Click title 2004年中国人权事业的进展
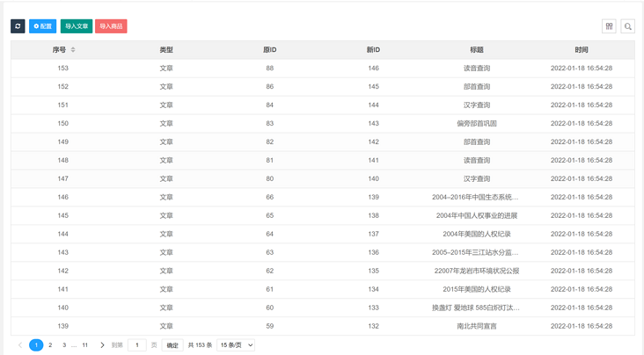This screenshot has width=644, height=355. click(477, 215)
